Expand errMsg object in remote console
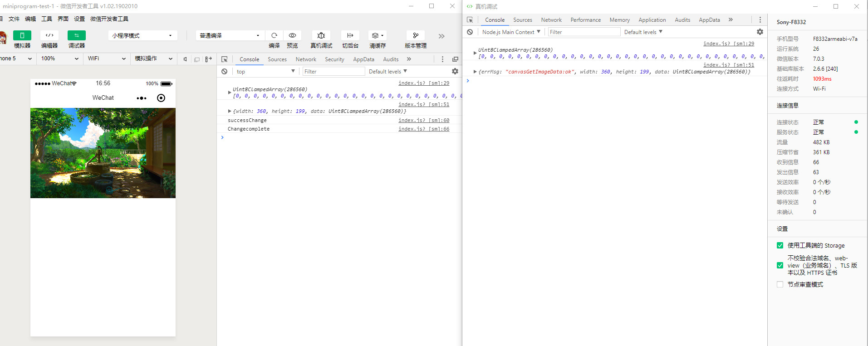The height and width of the screenshot is (346, 868). point(475,72)
